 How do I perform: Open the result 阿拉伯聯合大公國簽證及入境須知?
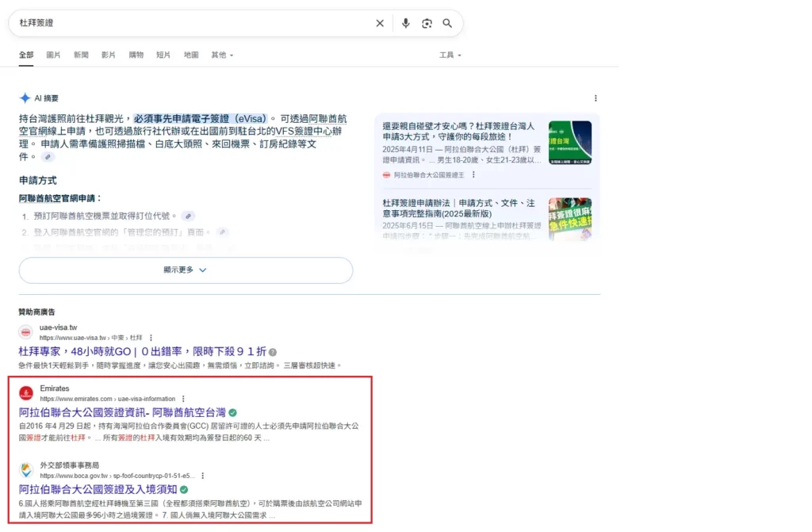98,489
